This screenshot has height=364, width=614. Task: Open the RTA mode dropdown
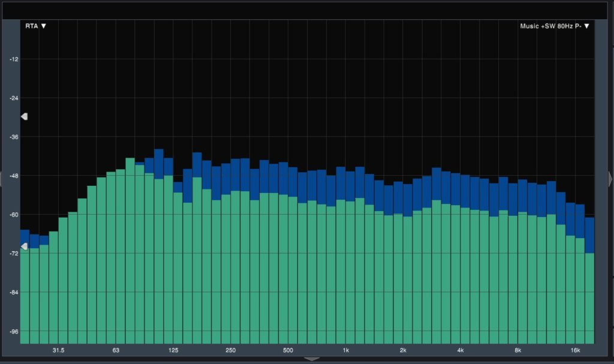(35, 26)
